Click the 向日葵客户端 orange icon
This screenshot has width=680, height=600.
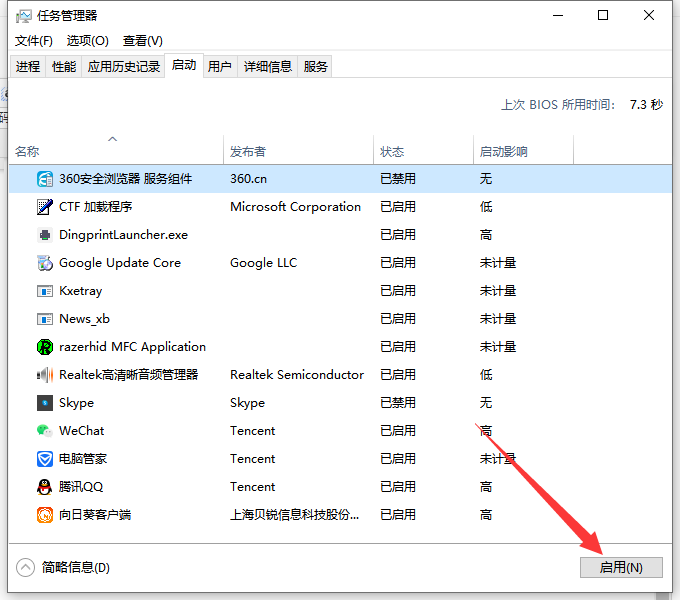coord(45,515)
